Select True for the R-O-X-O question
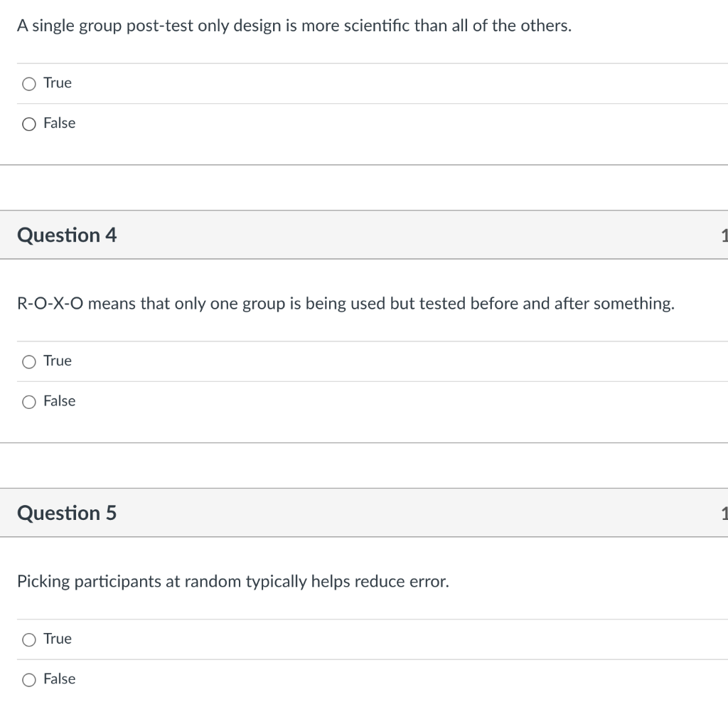This screenshot has height=707, width=728. coord(28,361)
